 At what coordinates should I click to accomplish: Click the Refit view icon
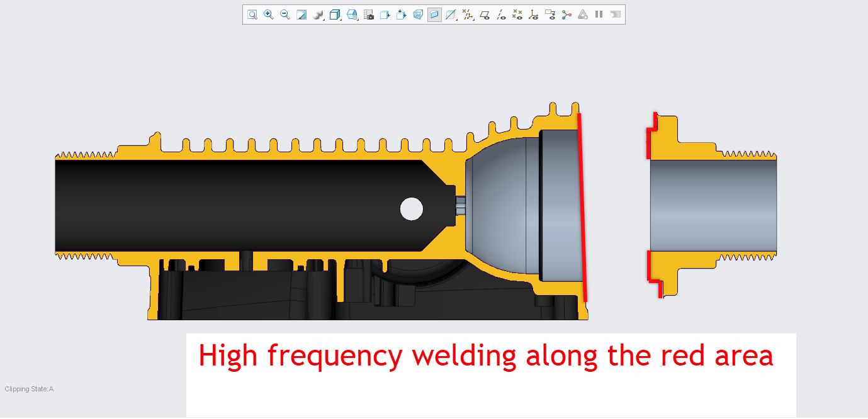click(x=252, y=14)
